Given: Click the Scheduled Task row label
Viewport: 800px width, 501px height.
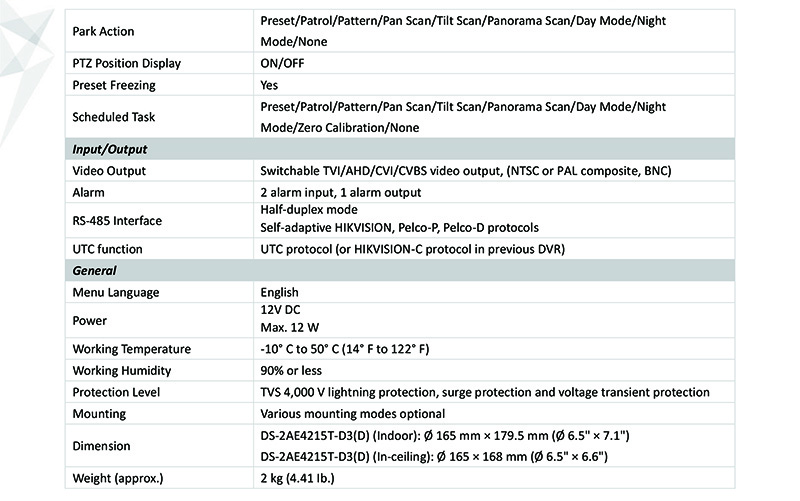Looking at the screenshot, I should pos(114,117).
